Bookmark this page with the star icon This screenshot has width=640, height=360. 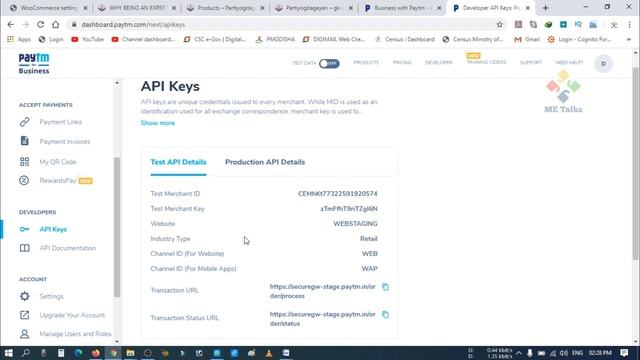click(500, 24)
